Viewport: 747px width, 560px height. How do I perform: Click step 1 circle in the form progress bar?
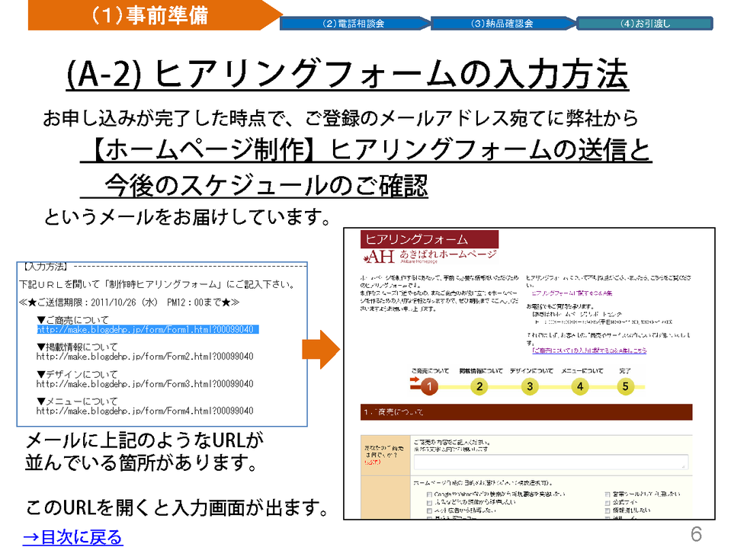[429, 386]
